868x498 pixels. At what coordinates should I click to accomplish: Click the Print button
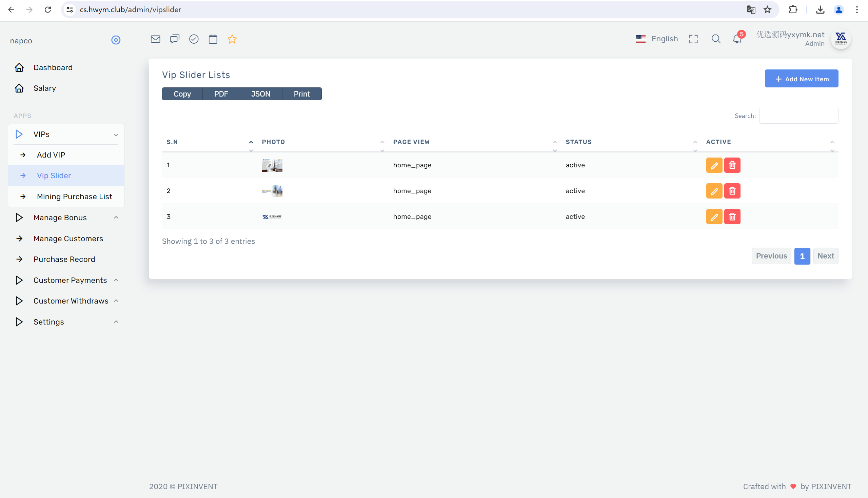tap(302, 94)
